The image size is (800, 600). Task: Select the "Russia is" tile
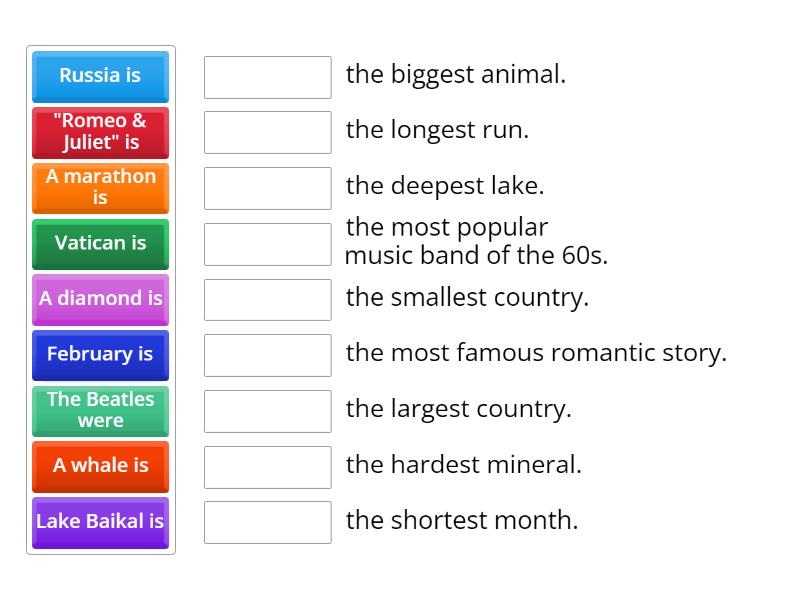pyautogui.click(x=100, y=77)
